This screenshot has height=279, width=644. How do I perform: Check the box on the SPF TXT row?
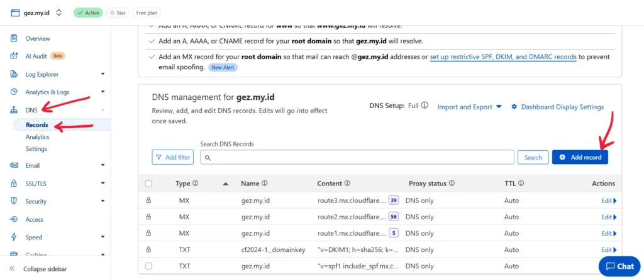click(x=148, y=266)
